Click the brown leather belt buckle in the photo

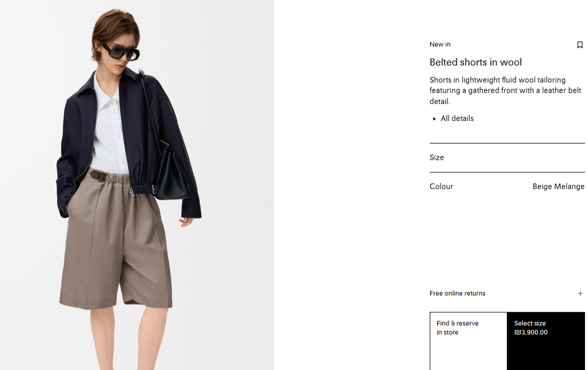[100, 176]
